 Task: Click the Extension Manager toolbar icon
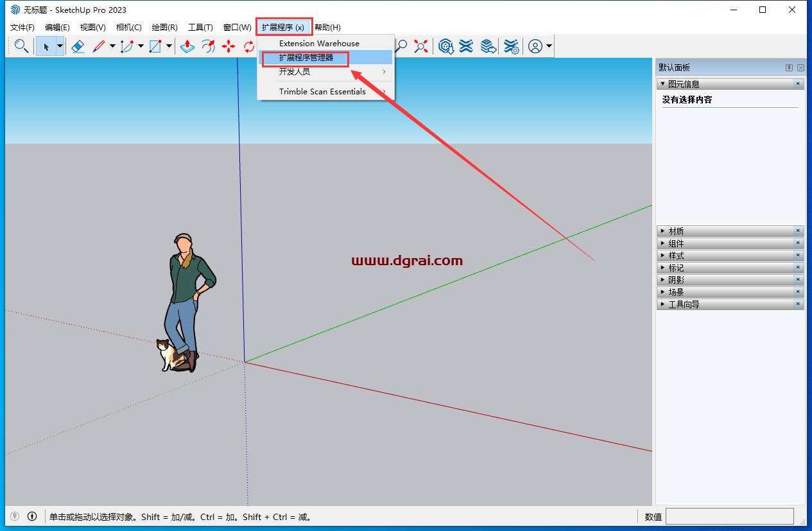511,46
